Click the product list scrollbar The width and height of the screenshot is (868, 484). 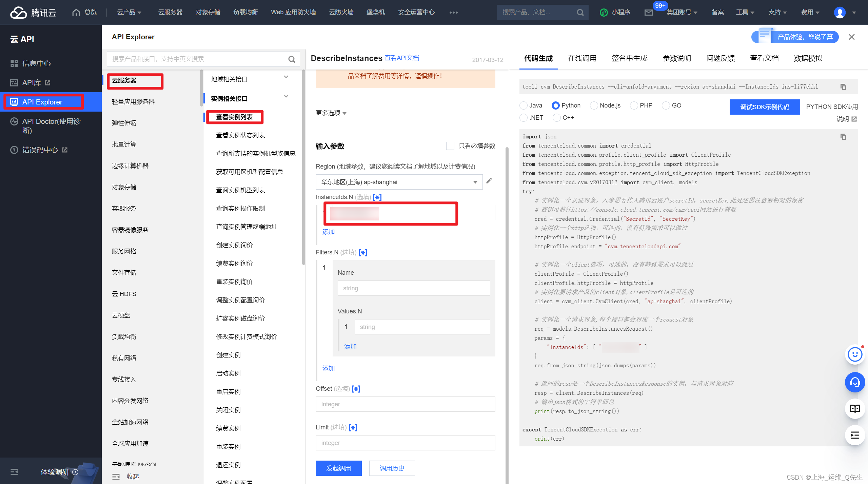point(201,88)
